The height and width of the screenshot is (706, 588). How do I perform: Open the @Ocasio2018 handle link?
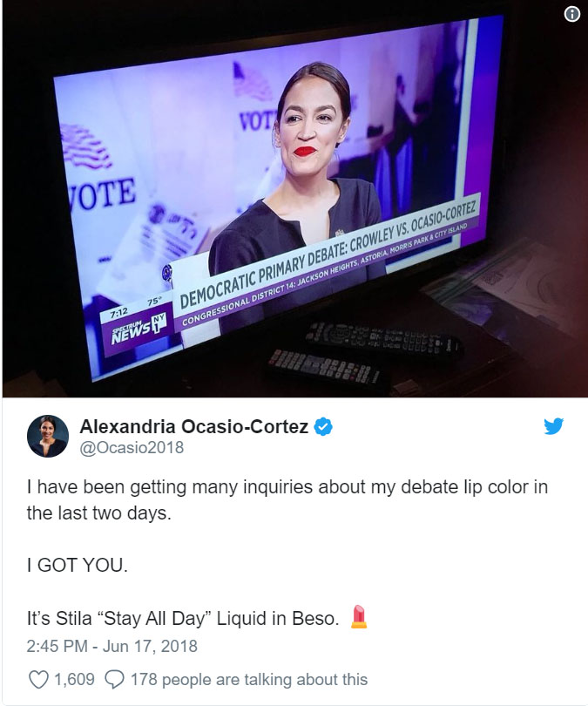click(132, 447)
